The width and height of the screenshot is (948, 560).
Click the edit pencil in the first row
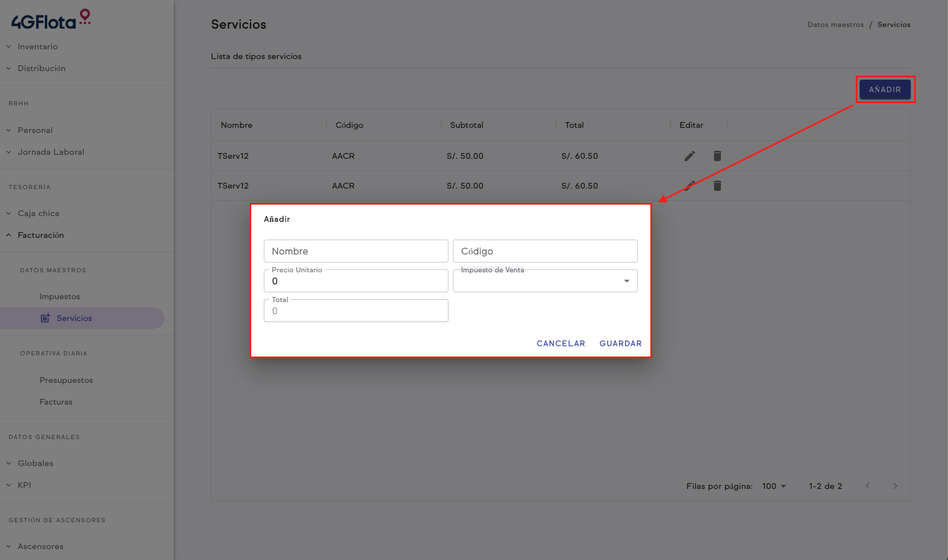click(689, 156)
